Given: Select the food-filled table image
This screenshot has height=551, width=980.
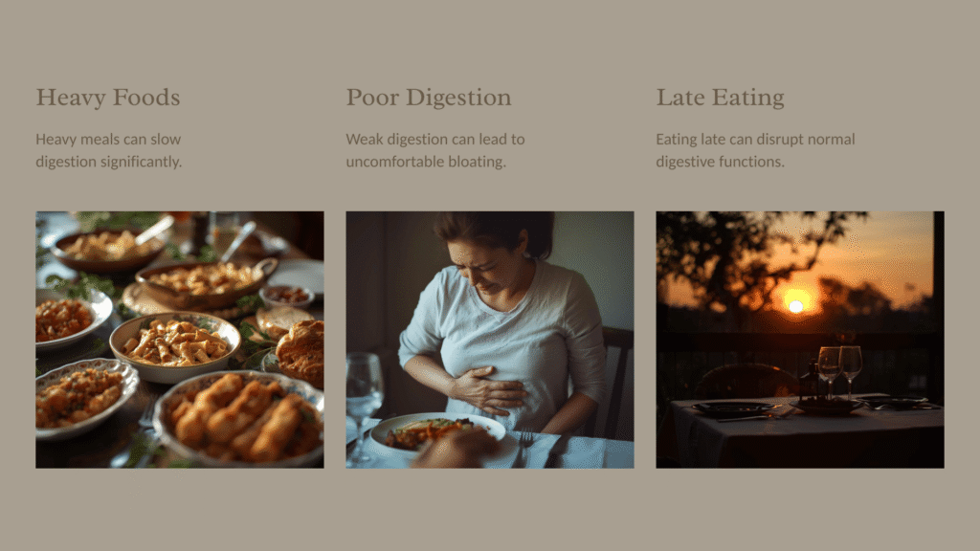Looking at the screenshot, I should [180, 340].
